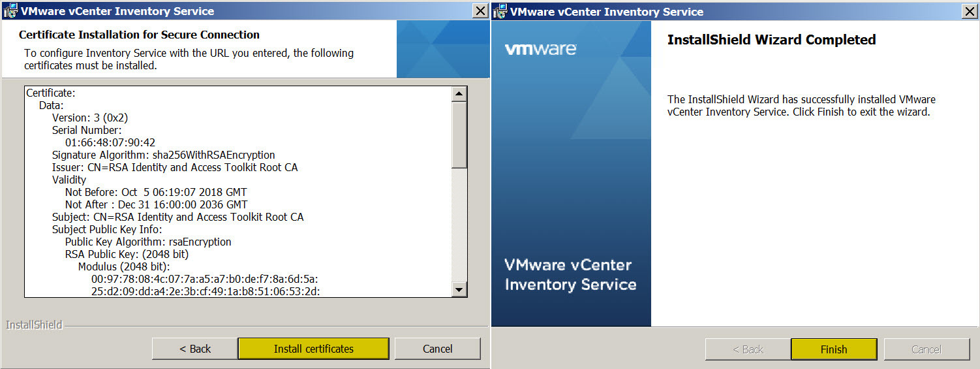Click the installer icon in the right window's title bar

click(500, 11)
